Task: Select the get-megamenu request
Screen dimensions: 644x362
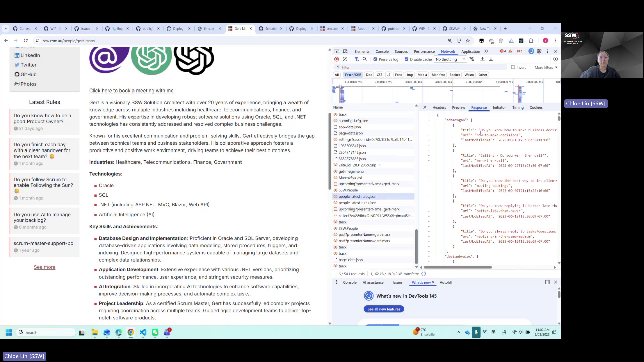Action: pos(373,171)
